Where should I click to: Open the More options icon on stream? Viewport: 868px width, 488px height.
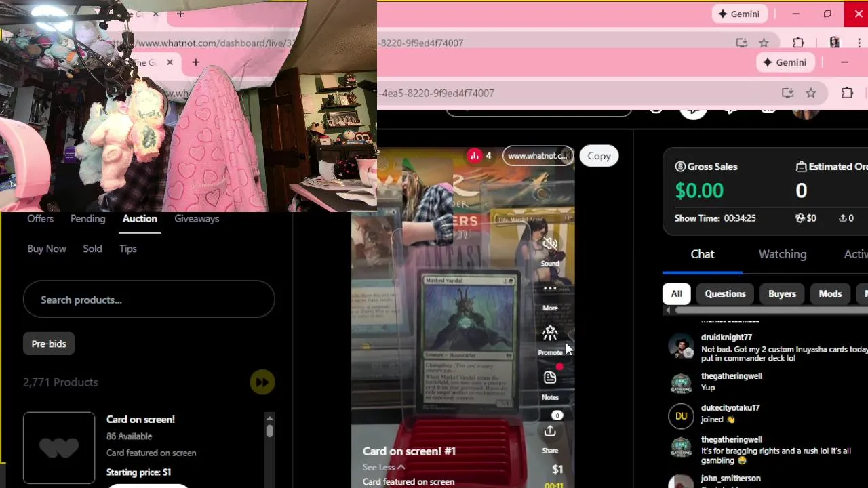point(550,289)
